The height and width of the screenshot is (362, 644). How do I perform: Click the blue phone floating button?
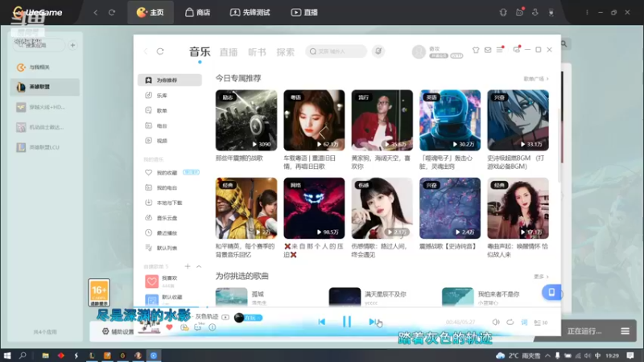[x=551, y=292]
